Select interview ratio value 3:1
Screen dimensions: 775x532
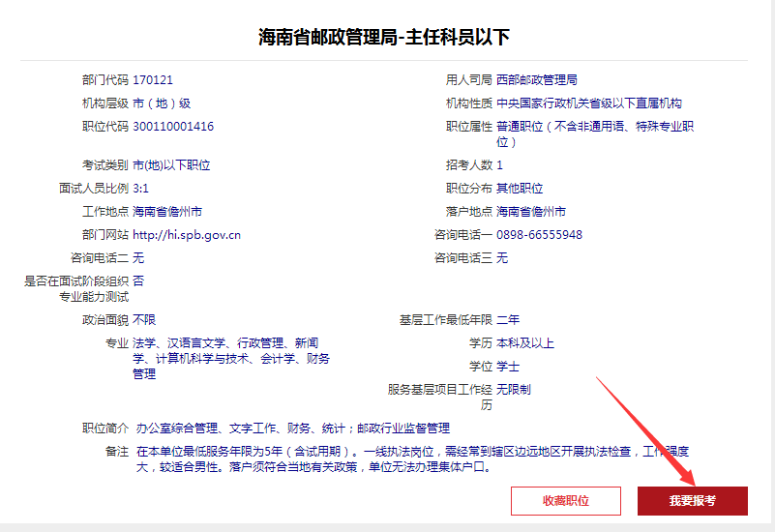click(x=141, y=189)
